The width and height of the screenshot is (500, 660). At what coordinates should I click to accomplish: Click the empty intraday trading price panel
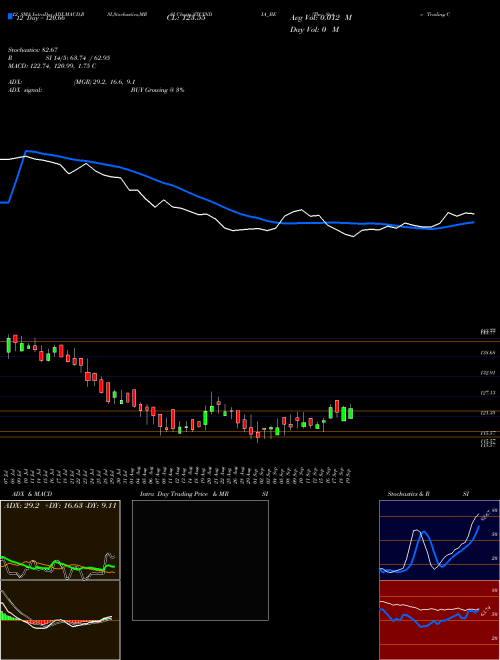tap(200, 560)
